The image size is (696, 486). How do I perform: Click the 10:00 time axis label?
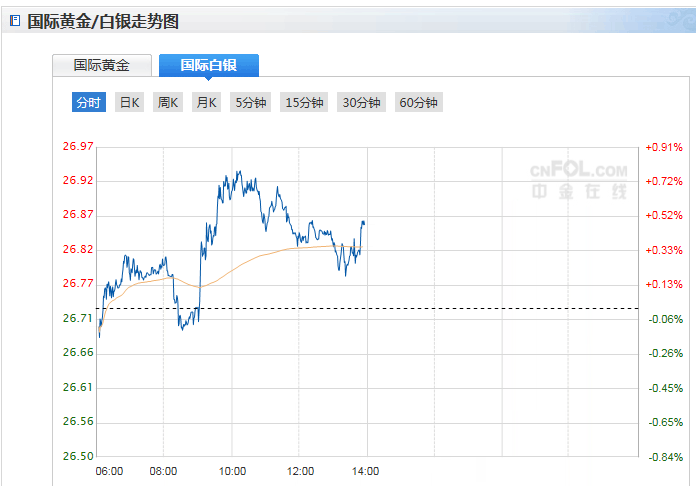click(232, 471)
